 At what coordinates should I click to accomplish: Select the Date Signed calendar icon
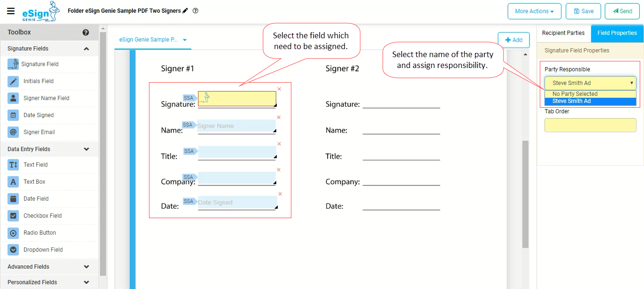tap(13, 115)
